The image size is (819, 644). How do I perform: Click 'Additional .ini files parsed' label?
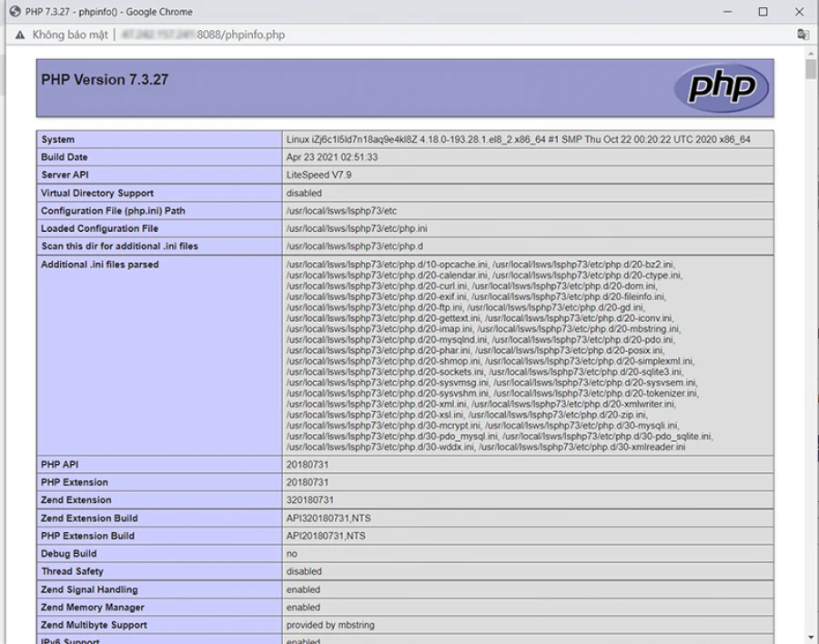coord(100,265)
